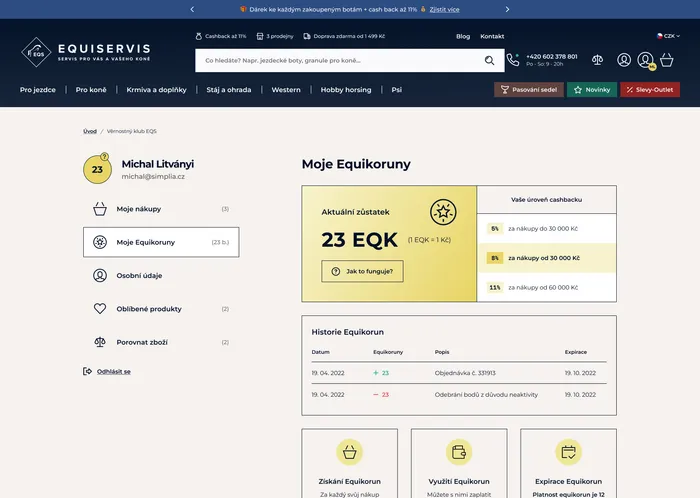Open the loyalty profile icon with badge

click(x=646, y=60)
